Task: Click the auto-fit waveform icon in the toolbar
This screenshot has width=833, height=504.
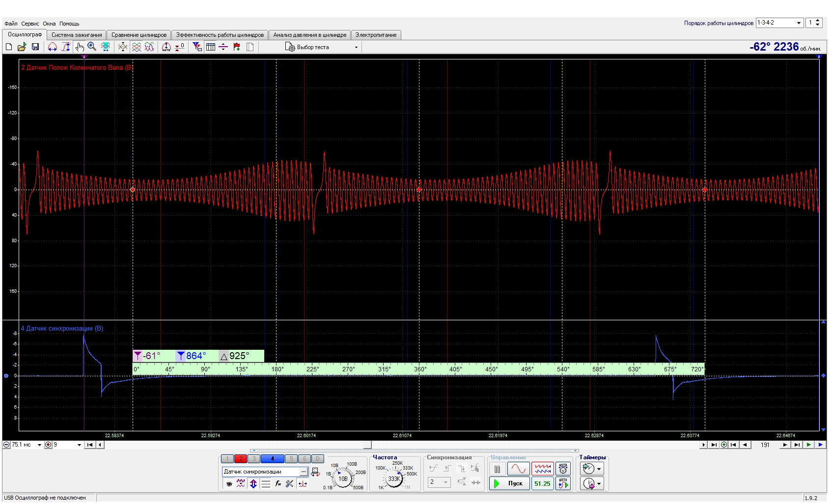Action: coord(106,47)
